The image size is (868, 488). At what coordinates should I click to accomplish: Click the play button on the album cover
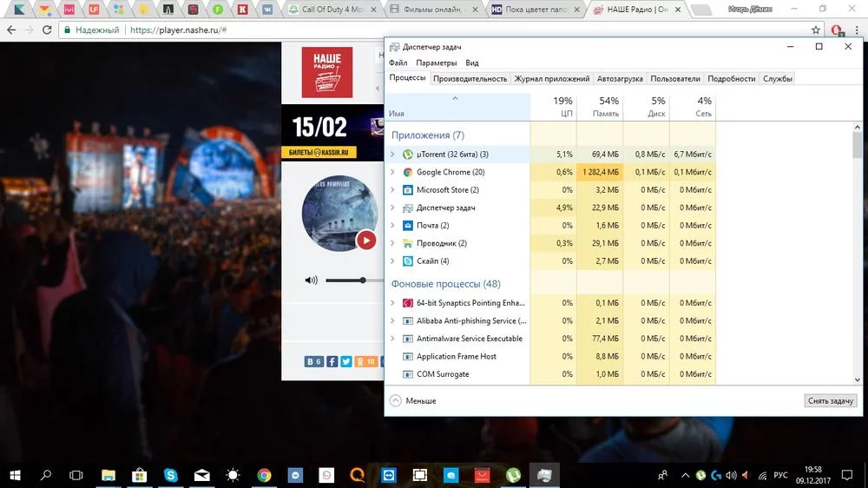click(x=366, y=241)
